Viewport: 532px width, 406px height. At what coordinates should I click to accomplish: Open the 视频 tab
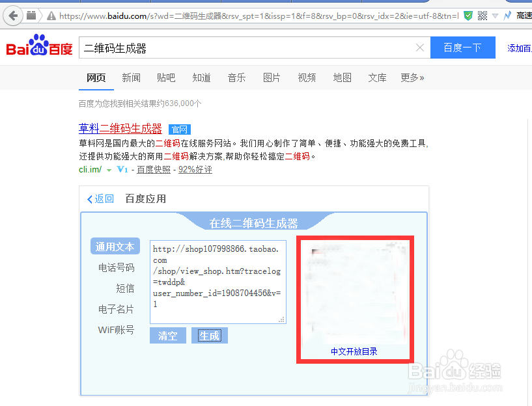[x=307, y=78]
